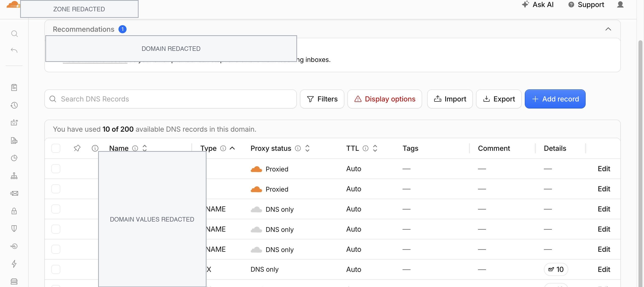The height and width of the screenshot is (287, 644).
Task: Click the info icon next to Type
Action: pos(223,148)
